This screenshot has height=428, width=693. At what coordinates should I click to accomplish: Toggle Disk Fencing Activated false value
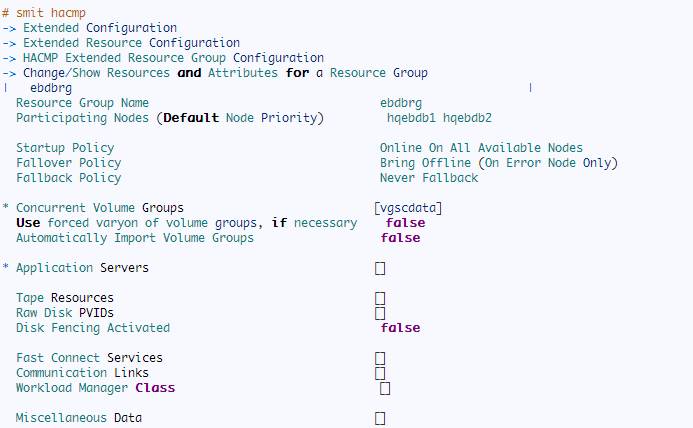click(400, 328)
